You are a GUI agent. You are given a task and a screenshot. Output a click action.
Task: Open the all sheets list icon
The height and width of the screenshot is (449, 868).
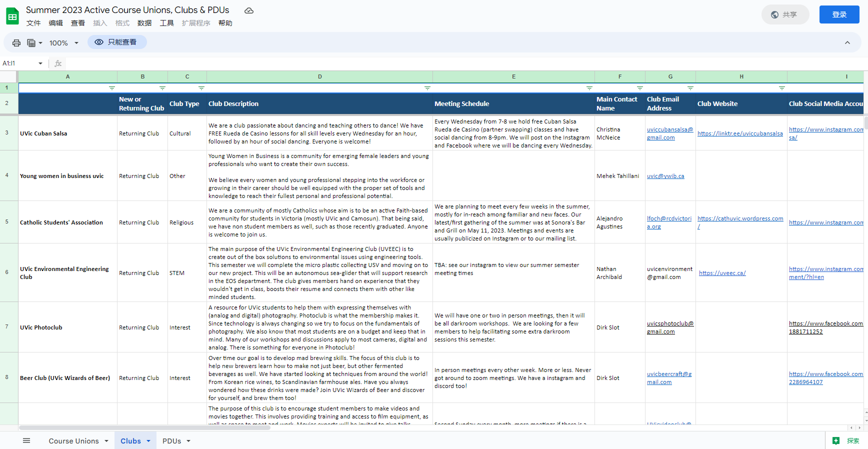tap(26, 440)
